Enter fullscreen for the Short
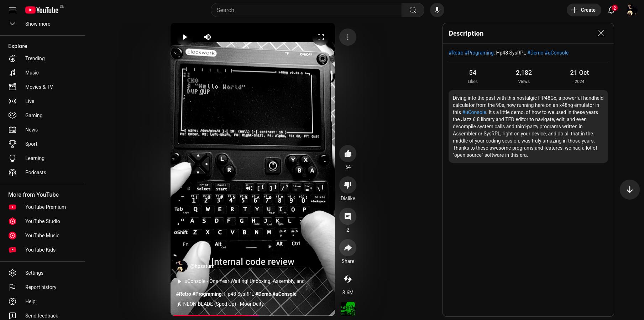The height and width of the screenshot is (320, 644). (x=321, y=37)
